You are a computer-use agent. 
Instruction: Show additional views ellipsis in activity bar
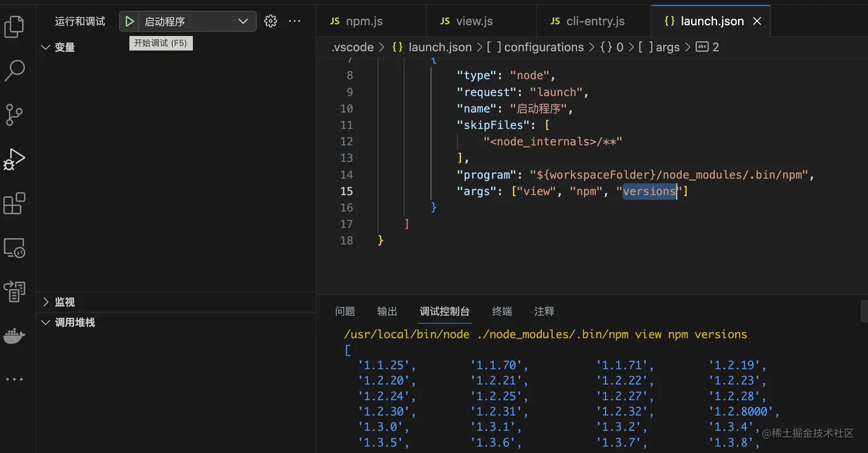14,379
